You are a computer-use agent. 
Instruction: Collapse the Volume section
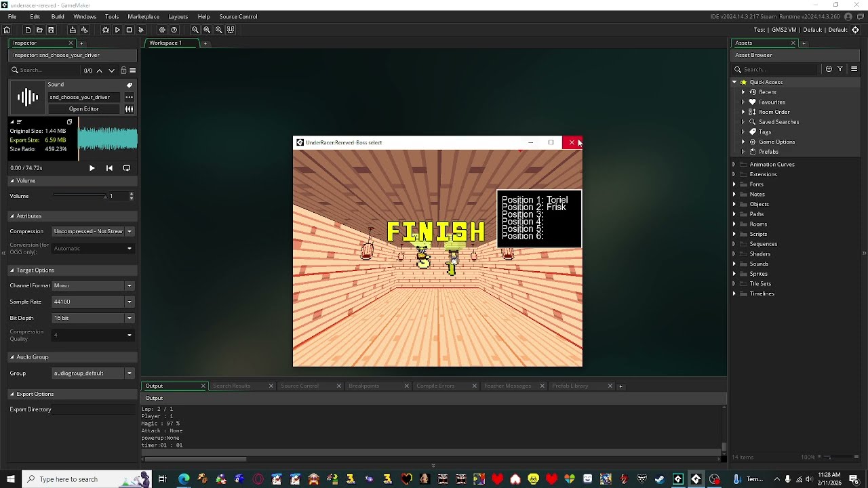pos(12,181)
